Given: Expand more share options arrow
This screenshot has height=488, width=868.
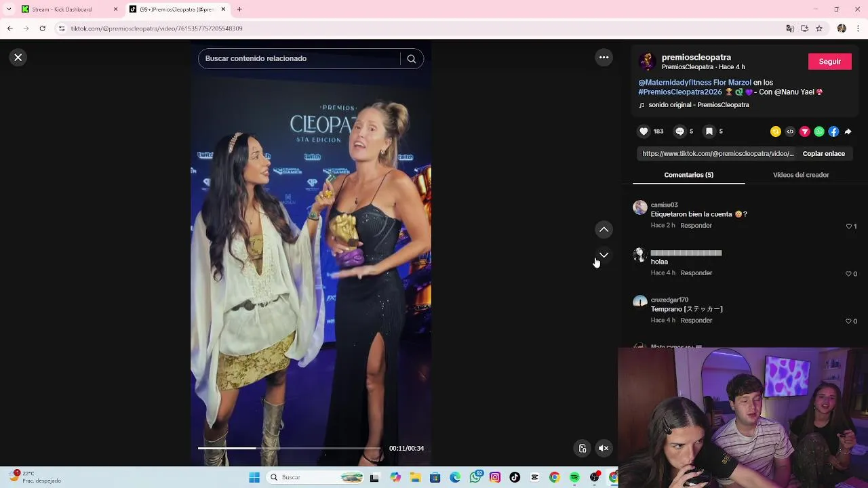Looking at the screenshot, I should tap(848, 131).
